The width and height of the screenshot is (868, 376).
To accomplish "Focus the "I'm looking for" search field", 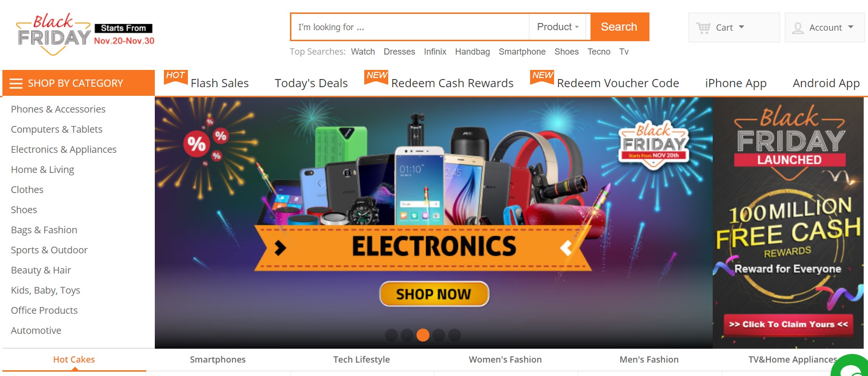I will tap(410, 27).
